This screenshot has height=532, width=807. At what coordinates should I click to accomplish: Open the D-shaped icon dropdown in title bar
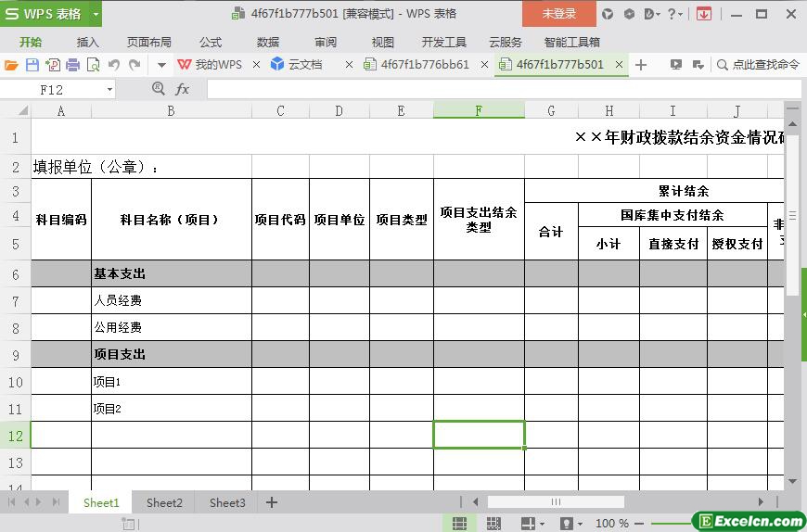[652, 14]
